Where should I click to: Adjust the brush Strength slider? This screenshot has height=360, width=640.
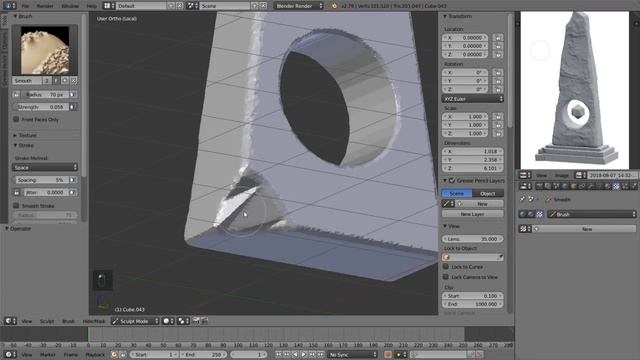40,107
